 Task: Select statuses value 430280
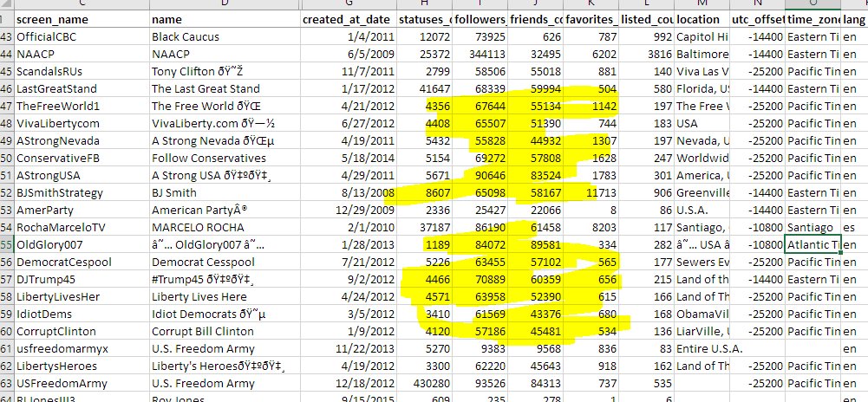[425, 383]
